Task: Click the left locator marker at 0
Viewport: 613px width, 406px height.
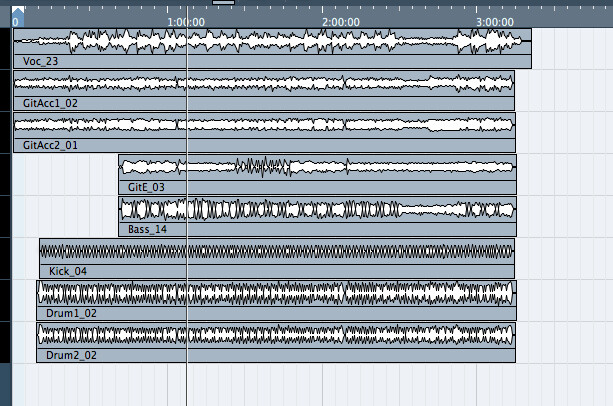Action: pyautogui.click(x=18, y=16)
